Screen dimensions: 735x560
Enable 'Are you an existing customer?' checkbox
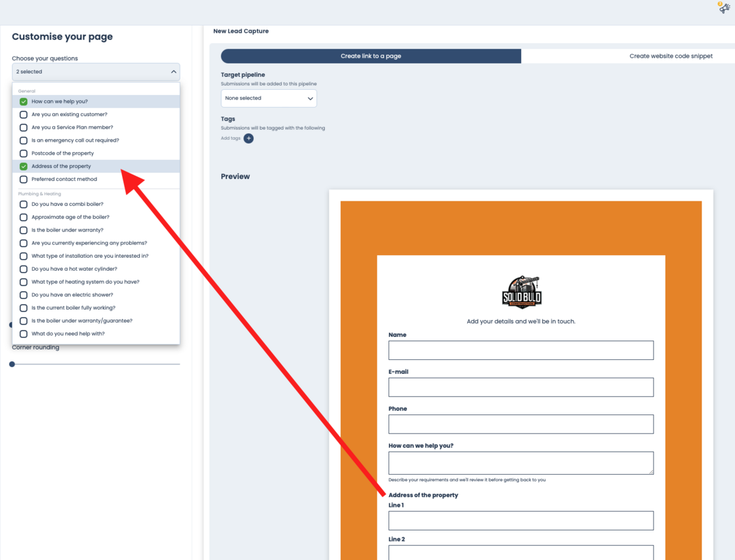[x=24, y=115]
